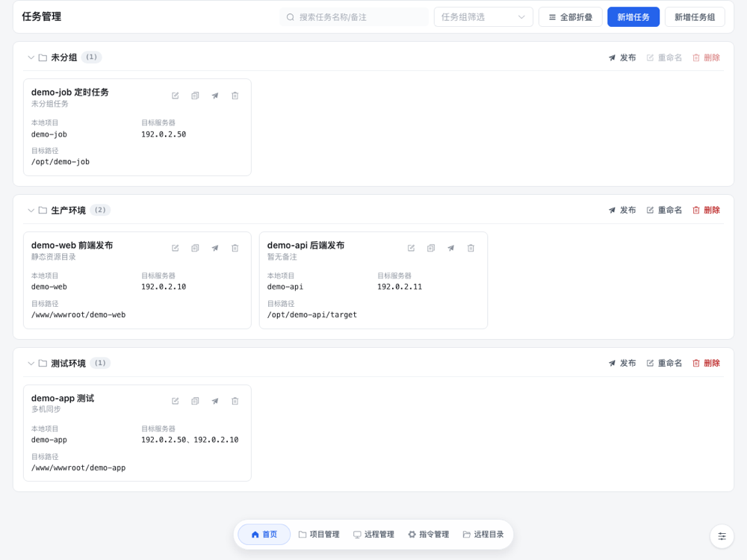This screenshot has height=560, width=747.
Task: Copy the demo-web 前端发布 task
Action: coord(195,248)
